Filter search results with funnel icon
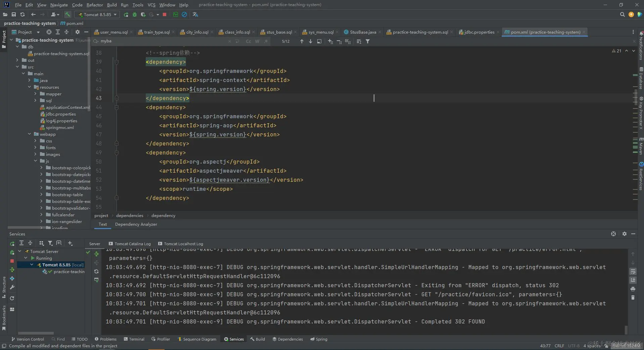 coord(368,41)
